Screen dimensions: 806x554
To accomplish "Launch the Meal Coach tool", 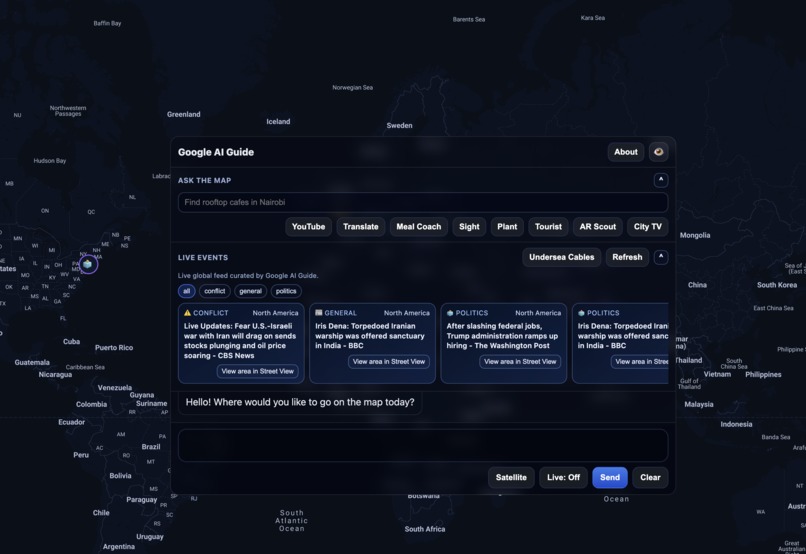I will point(418,227).
